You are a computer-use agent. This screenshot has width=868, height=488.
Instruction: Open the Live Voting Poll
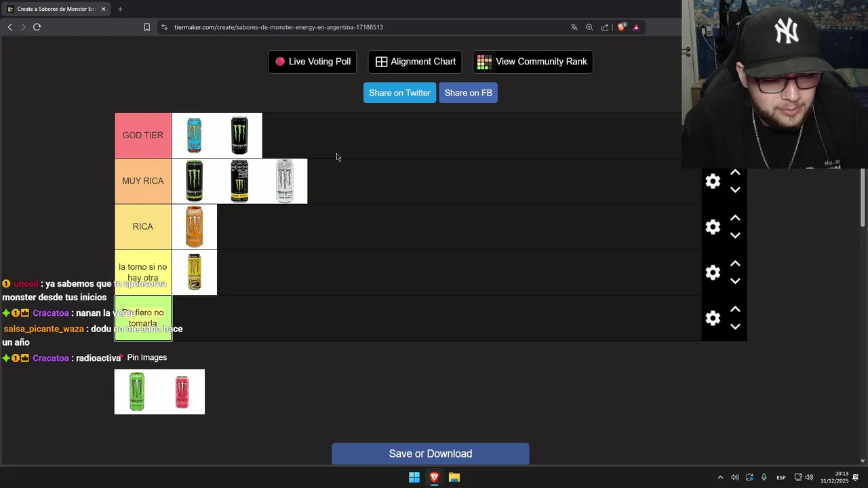pyautogui.click(x=313, y=62)
